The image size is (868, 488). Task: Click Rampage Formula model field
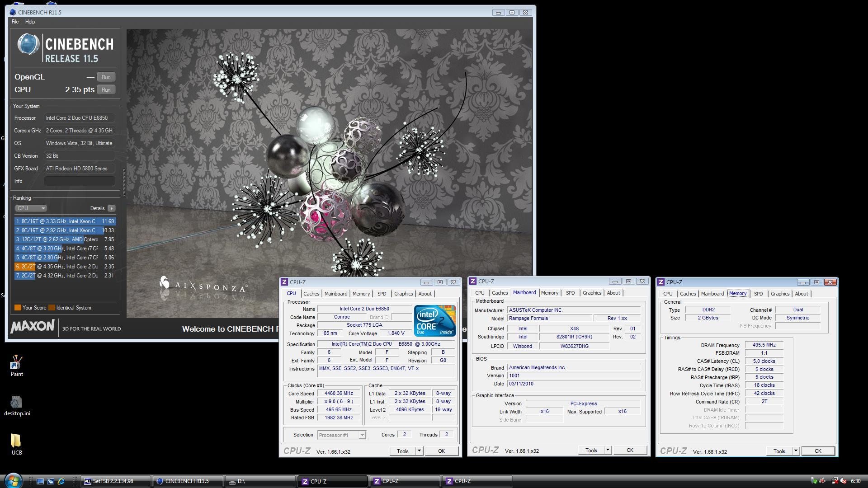pos(549,319)
